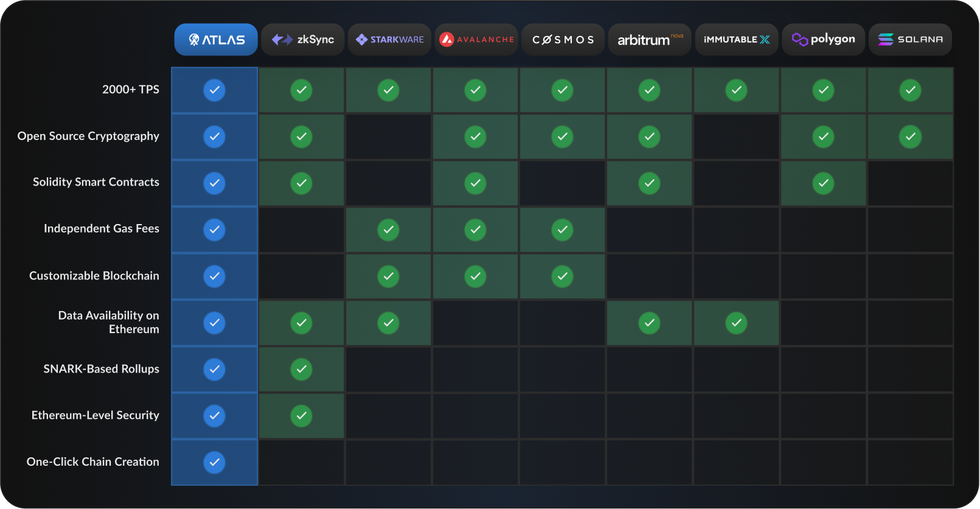
Task: Click the 2000+ TPS row label
Action: [131, 90]
